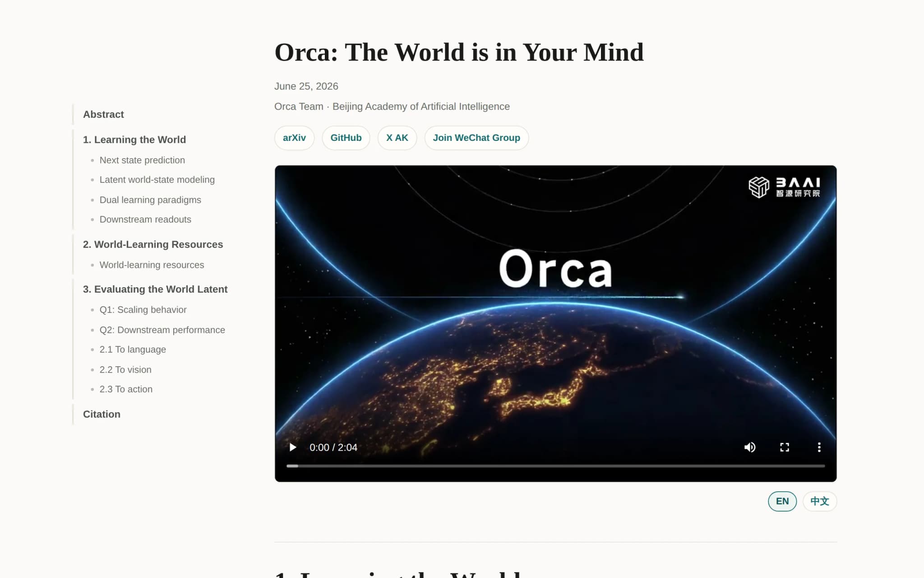The width and height of the screenshot is (924, 578).
Task: Navigate to Next state prediction
Action: 142,160
